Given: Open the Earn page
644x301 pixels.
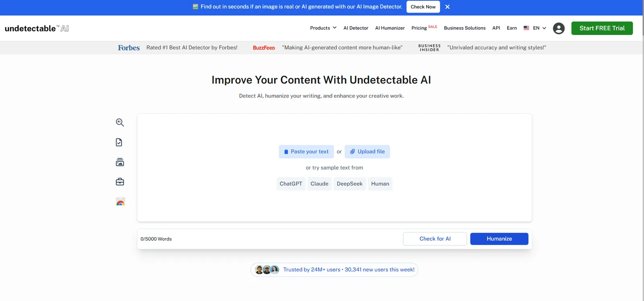Looking at the screenshot, I should tap(512, 28).
